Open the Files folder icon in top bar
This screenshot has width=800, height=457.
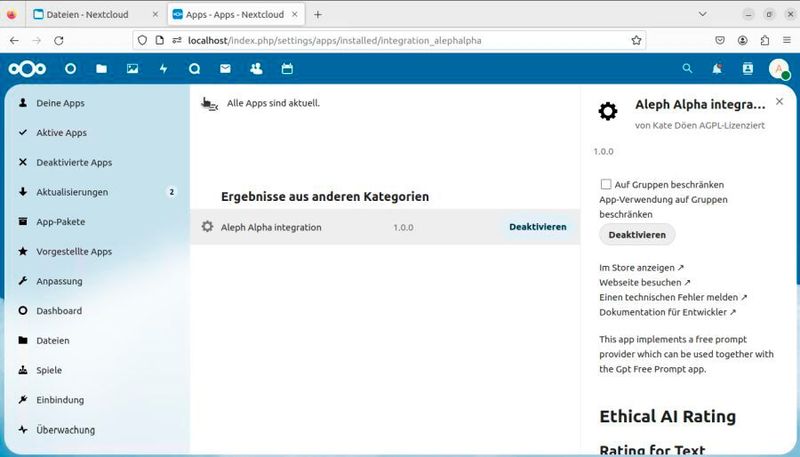click(x=102, y=69)
